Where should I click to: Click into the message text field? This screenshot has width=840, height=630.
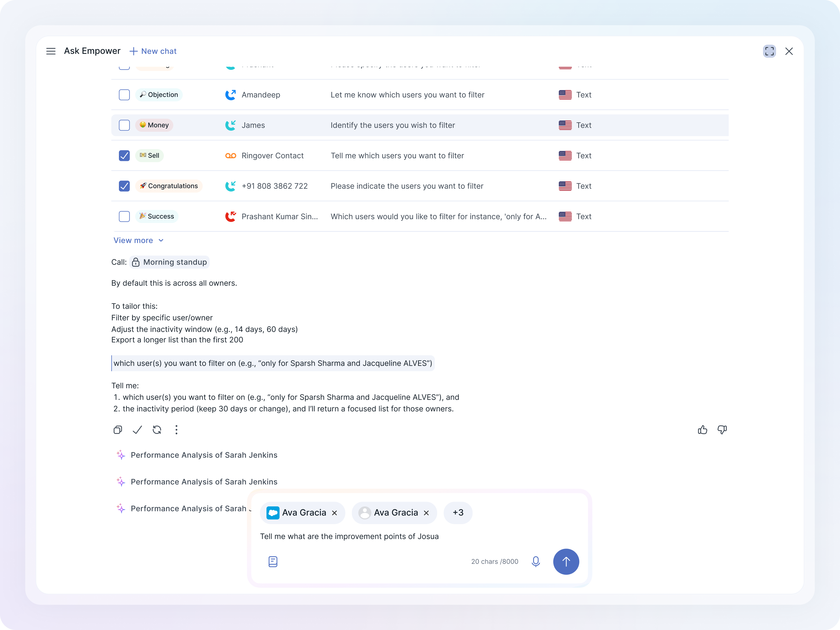tap(380, 536)
